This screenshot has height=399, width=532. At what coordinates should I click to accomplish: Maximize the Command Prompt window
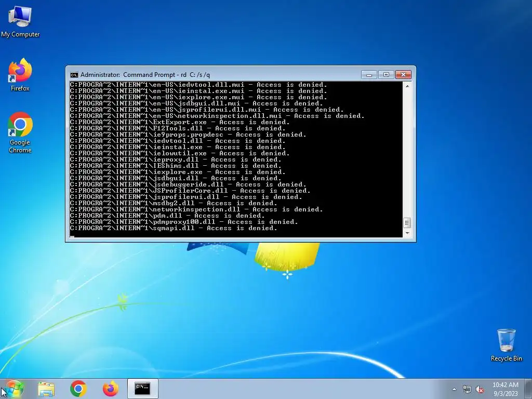[386, 75]
